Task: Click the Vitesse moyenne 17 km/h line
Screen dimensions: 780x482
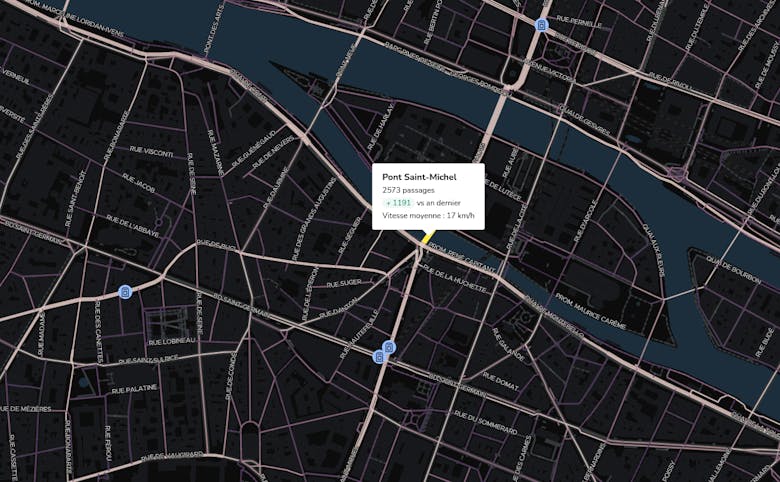Action: click(x=428, y=215)
